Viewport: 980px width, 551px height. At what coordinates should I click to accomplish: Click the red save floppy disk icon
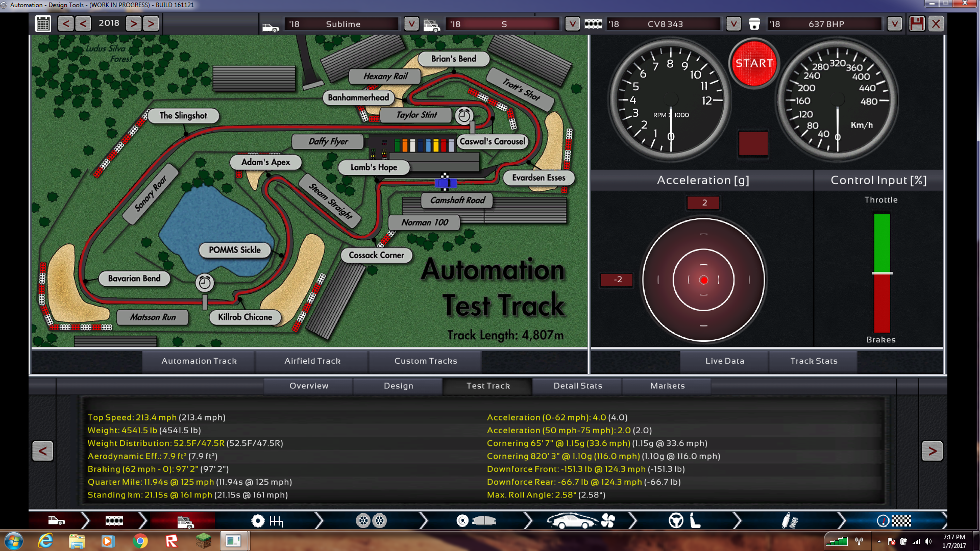coord(917,24)
